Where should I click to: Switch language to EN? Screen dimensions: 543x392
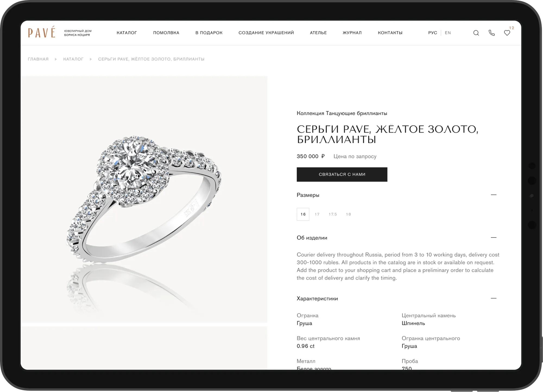(448, 33)
